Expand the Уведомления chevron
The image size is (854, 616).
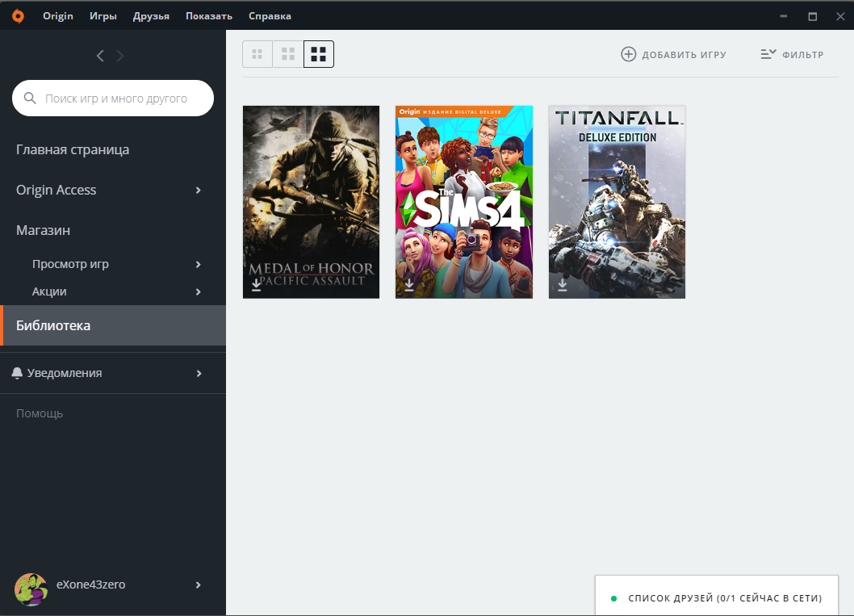pyautogui.click(x=199, y=373)
